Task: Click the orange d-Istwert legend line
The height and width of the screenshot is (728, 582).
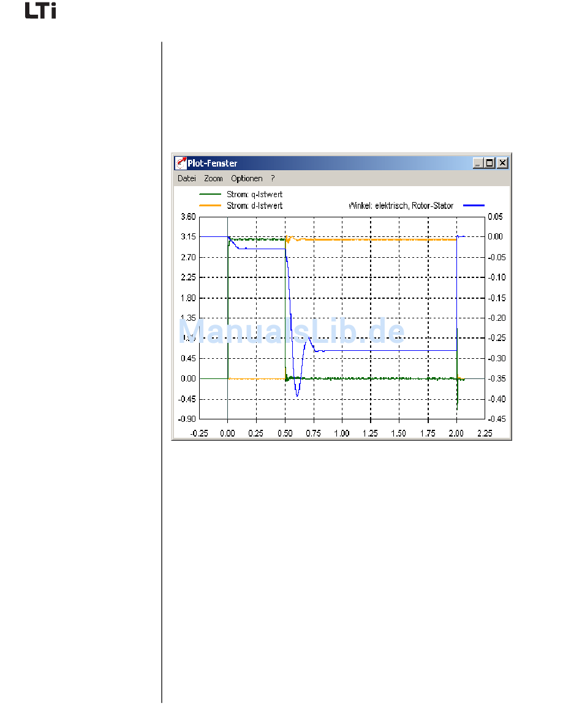Action: tap(210, 205)
